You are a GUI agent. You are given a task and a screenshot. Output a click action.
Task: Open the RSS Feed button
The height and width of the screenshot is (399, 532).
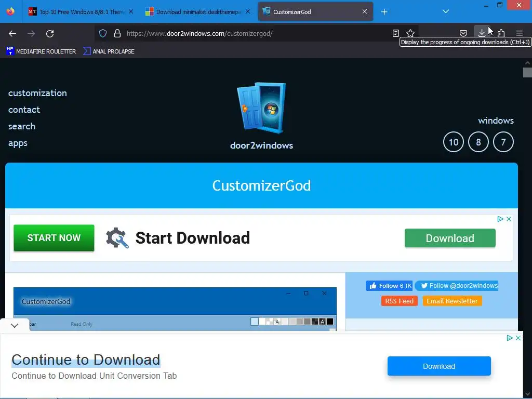pyautogui.click(x=400, y=301)
